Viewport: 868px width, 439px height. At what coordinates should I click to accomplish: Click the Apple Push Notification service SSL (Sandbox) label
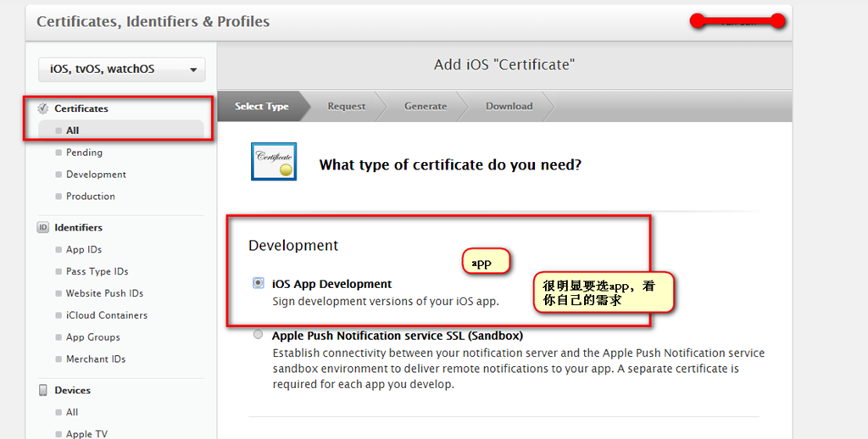coord(398,336)
